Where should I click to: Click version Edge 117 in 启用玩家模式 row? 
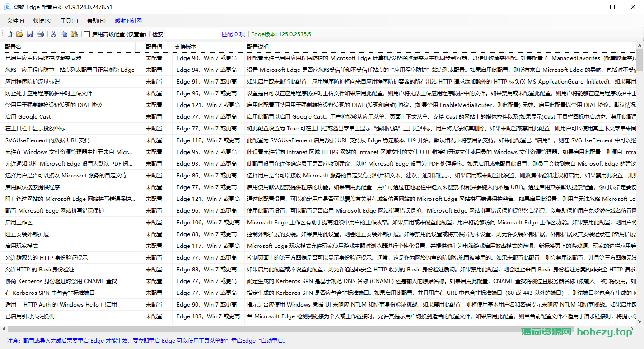pyautogui.click(x=208, y=246)
